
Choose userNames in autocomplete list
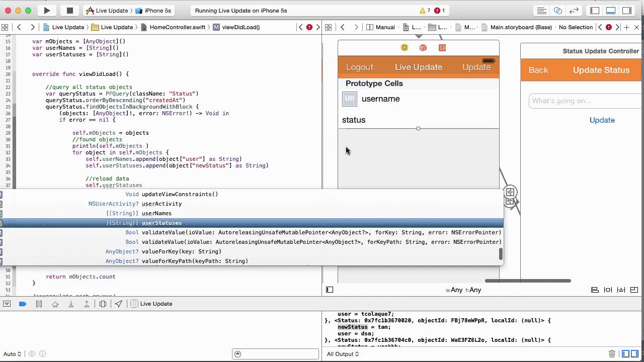click(252, 213)
